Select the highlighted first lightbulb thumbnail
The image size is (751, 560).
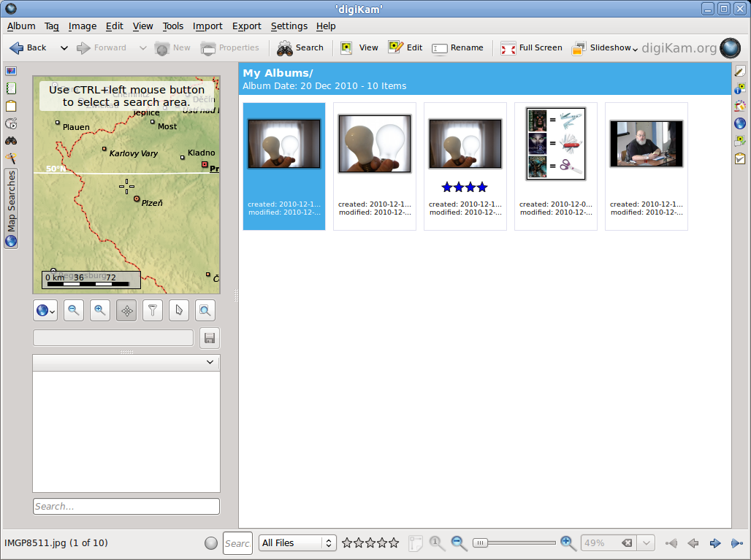point(284,166)
